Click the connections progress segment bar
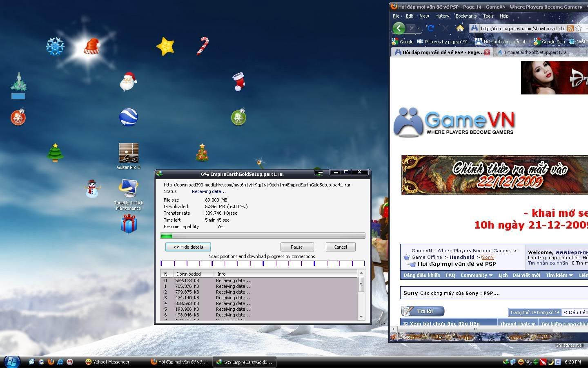Screen dimensions: 588x368 pos(263,263)
